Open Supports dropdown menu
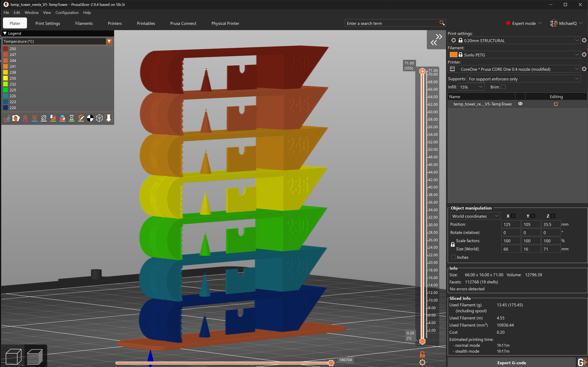The height and width of the screenshot is (367, 588). pos(524,79)
